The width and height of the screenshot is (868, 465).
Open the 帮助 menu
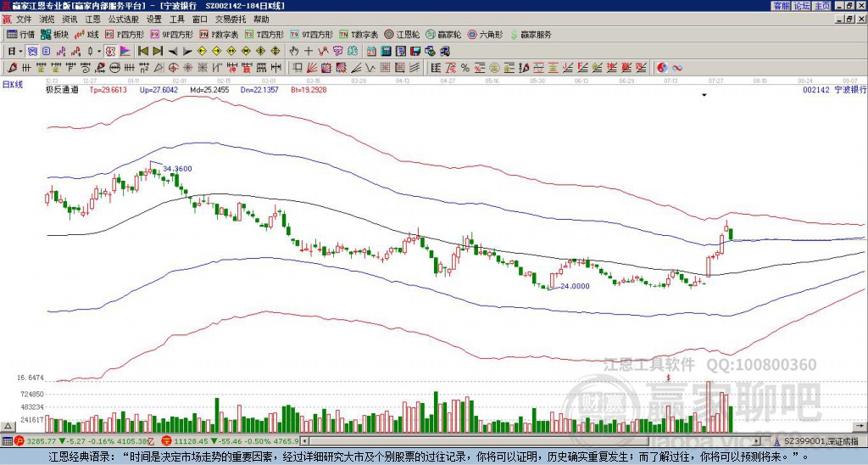(x=261, y=20)
